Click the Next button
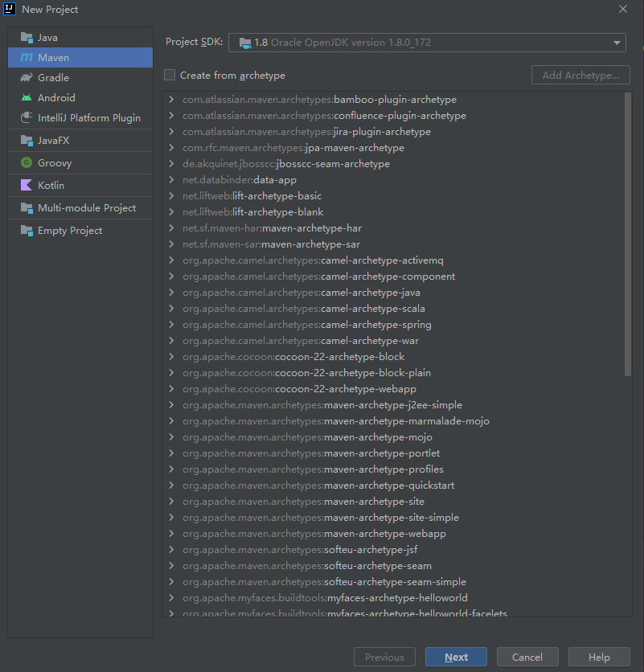 (x=456, y=657)
